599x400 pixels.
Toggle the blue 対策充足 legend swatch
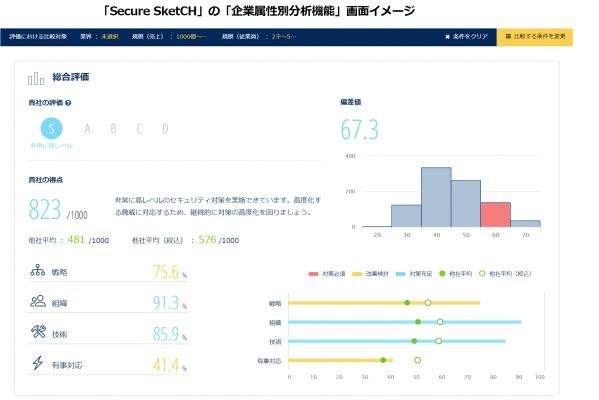(401, 274)
